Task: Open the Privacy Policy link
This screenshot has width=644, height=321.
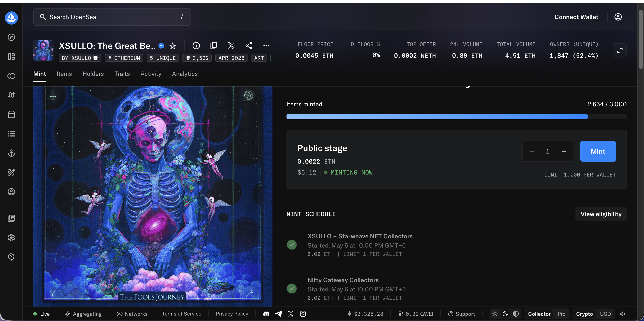Action: (232, 314)
